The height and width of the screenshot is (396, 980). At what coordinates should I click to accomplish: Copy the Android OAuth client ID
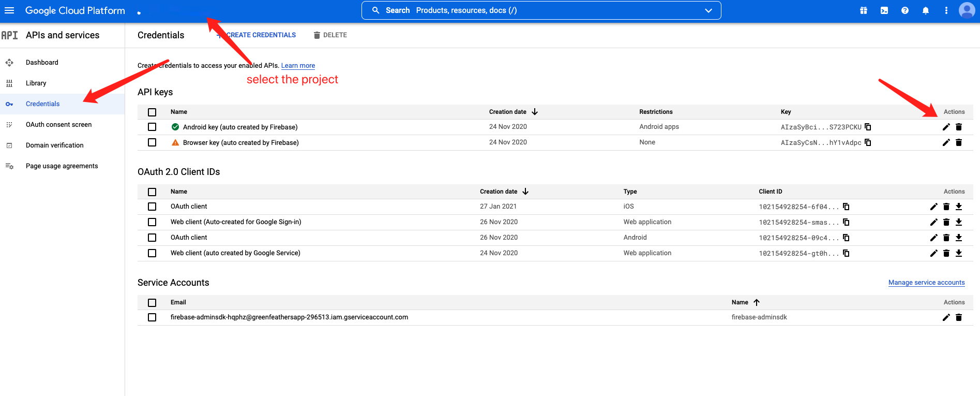(x=846, y=238)
